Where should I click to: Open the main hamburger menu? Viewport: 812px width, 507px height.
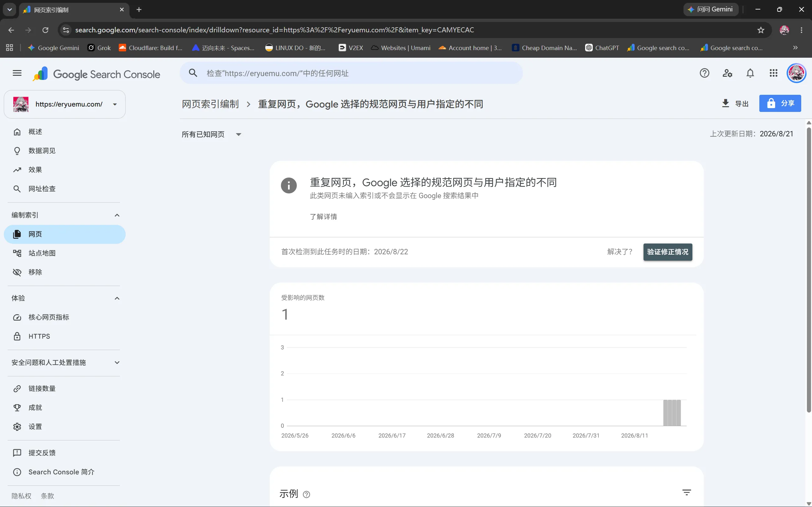[17, 73]
